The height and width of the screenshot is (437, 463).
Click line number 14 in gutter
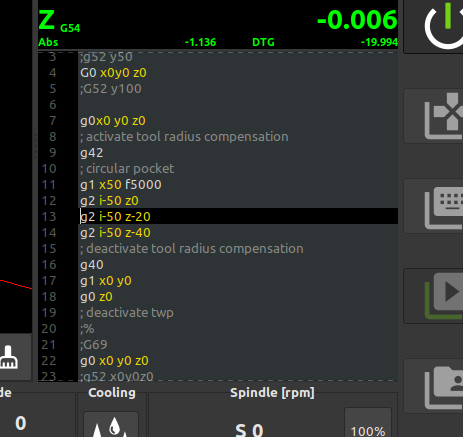[x=49, y=233]
